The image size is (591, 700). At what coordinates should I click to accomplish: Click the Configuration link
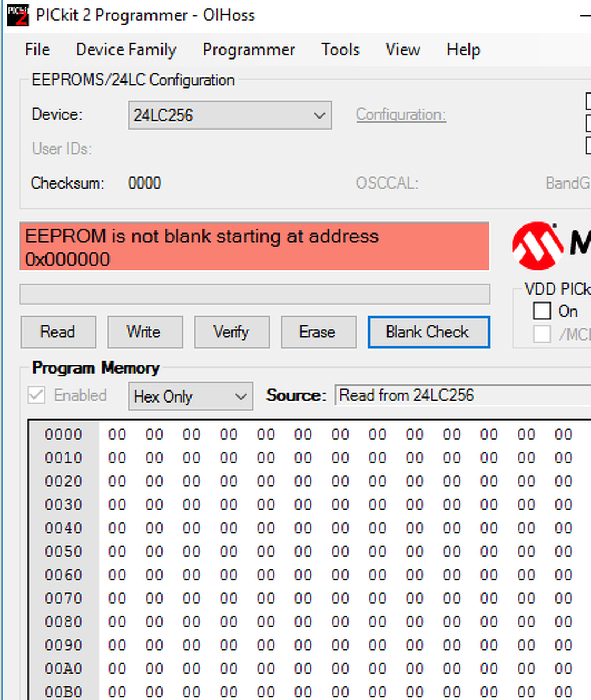(x=401, y=114)
